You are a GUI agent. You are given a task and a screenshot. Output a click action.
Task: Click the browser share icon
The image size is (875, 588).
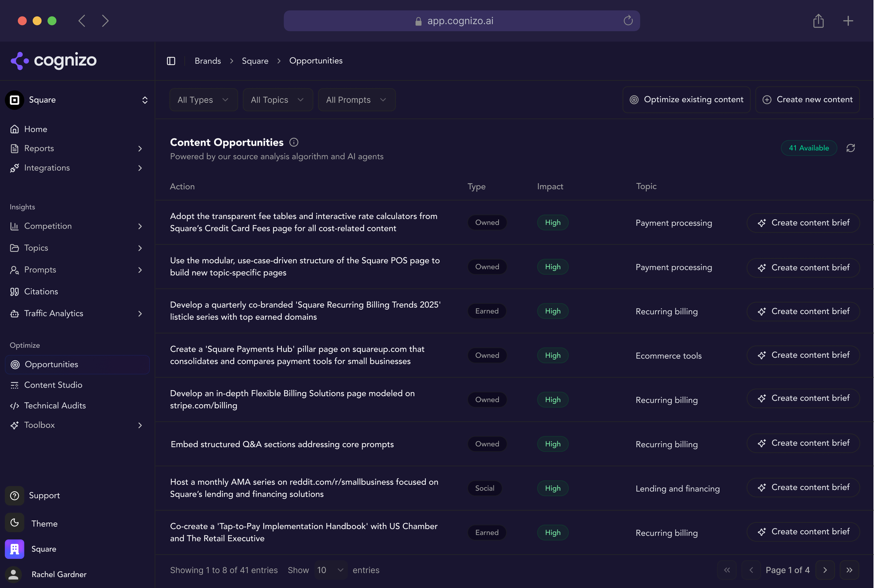point(818,21)
